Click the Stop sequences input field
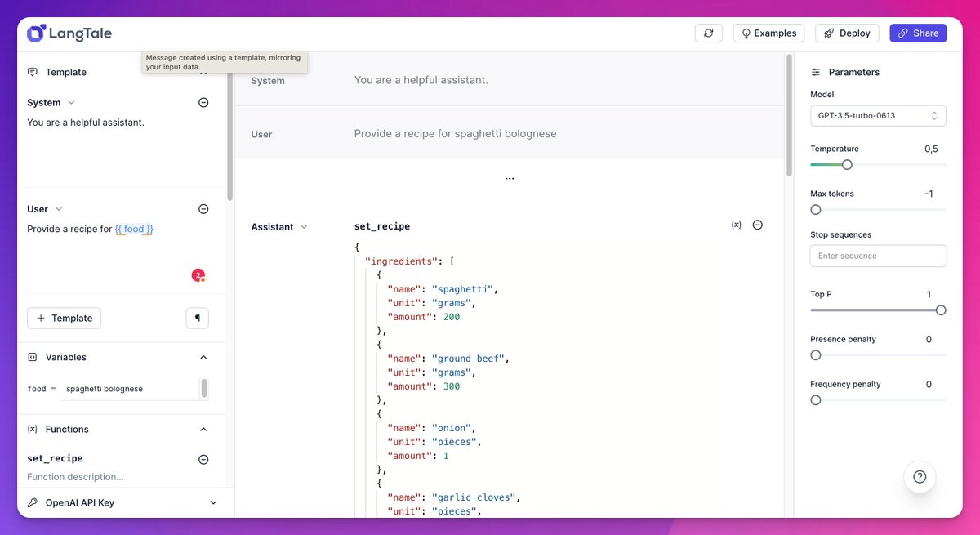This screenshot has width=980, height=535. pos(878,256)
